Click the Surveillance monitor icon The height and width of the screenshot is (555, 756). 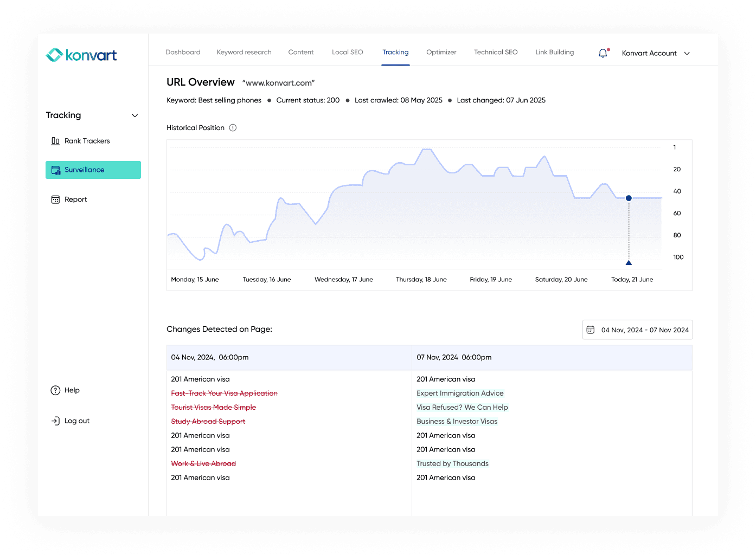56,170
